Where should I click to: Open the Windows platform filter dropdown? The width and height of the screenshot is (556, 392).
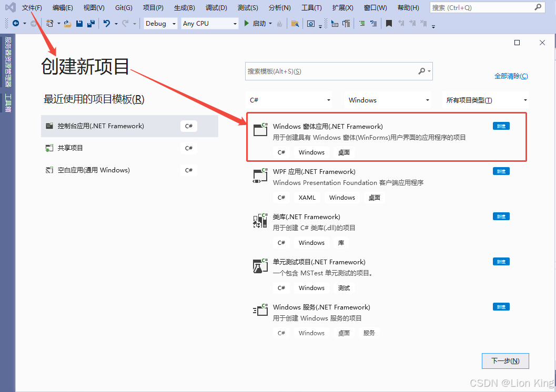coord(388,100)
